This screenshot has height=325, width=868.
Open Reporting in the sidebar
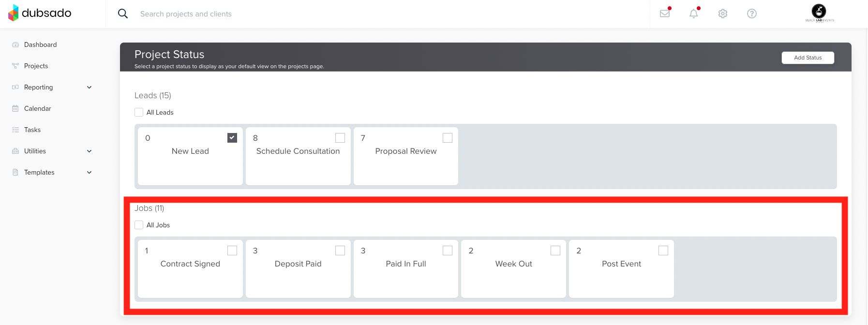coord(39,87)
